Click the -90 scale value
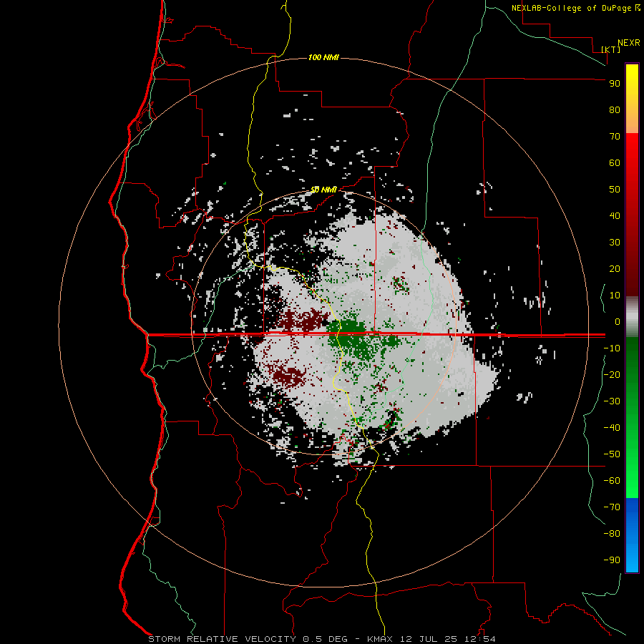 [612, 560]
